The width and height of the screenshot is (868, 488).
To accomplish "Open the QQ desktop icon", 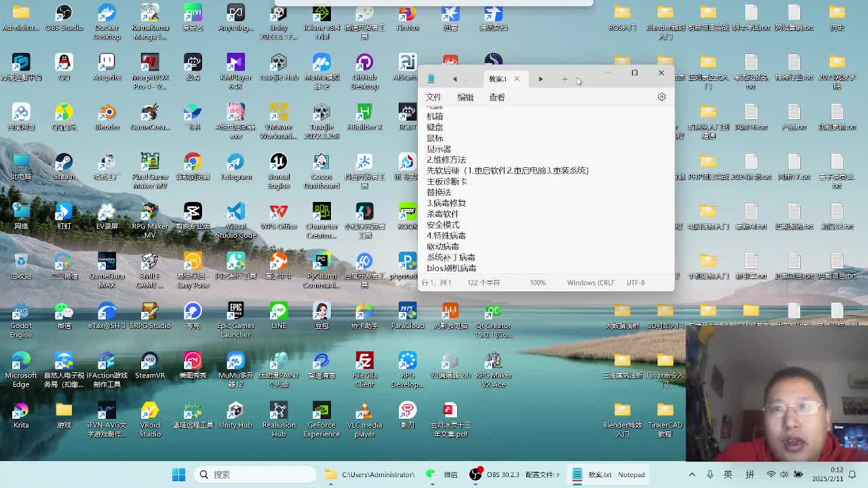I will 64,68.
